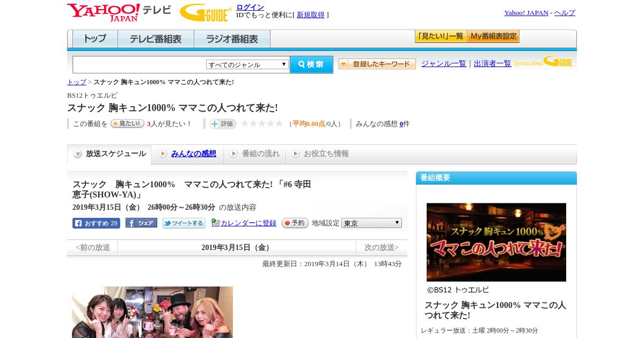This screenshot has width=644, height=338.
Task: Switch to the みんなの感想 tab
Action: click(x=187, y=154)
